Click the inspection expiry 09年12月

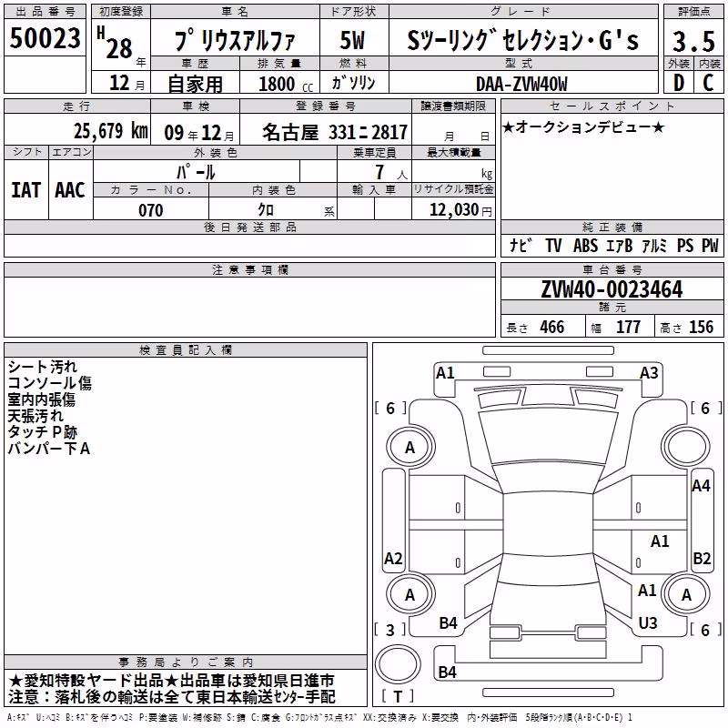tap(199, 133)
